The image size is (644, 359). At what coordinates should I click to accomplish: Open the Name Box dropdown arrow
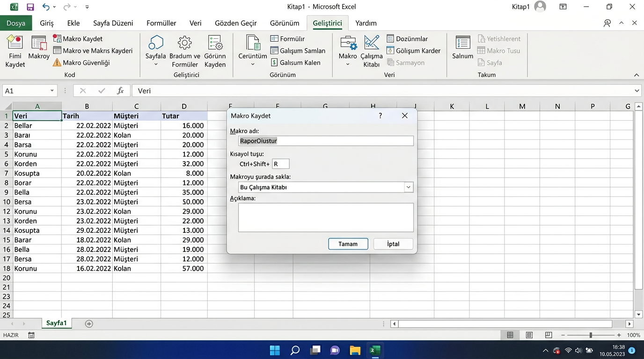52,91
